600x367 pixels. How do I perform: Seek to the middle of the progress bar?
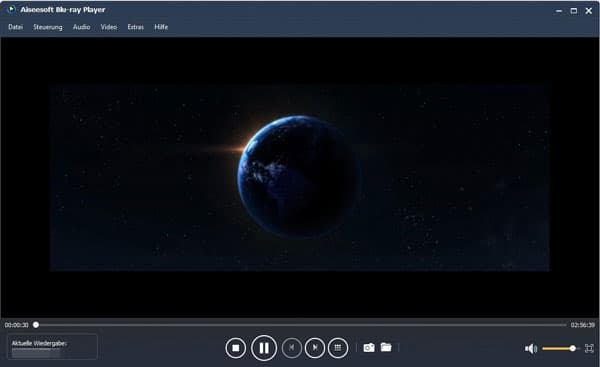[301, 325]
